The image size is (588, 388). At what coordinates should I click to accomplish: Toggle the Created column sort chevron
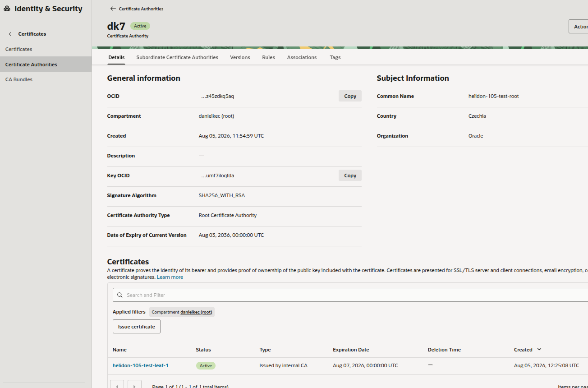pyautogui.click(x=539, y=350)
